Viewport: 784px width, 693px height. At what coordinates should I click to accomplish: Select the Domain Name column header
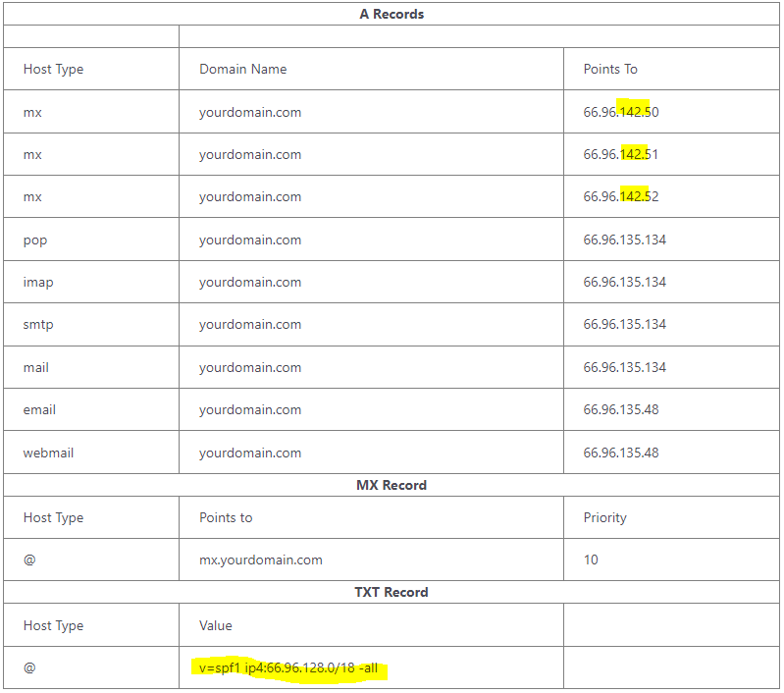pos(242,69)
